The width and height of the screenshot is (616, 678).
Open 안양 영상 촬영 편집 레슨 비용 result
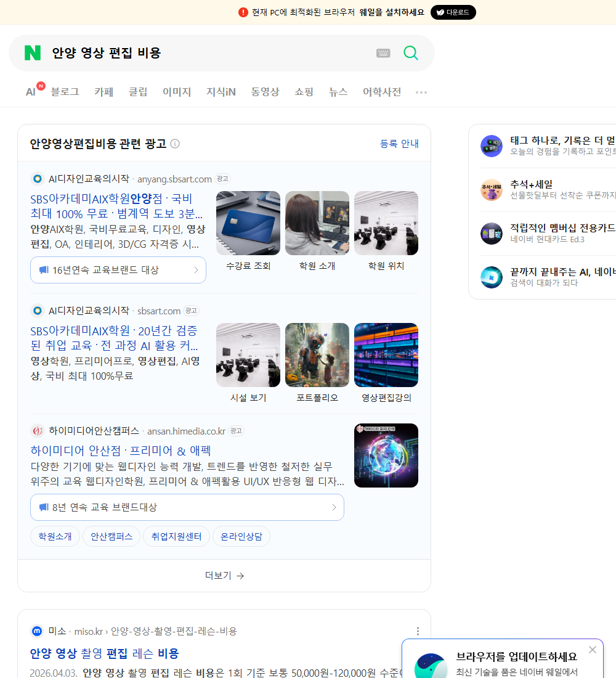click(104, 653)
